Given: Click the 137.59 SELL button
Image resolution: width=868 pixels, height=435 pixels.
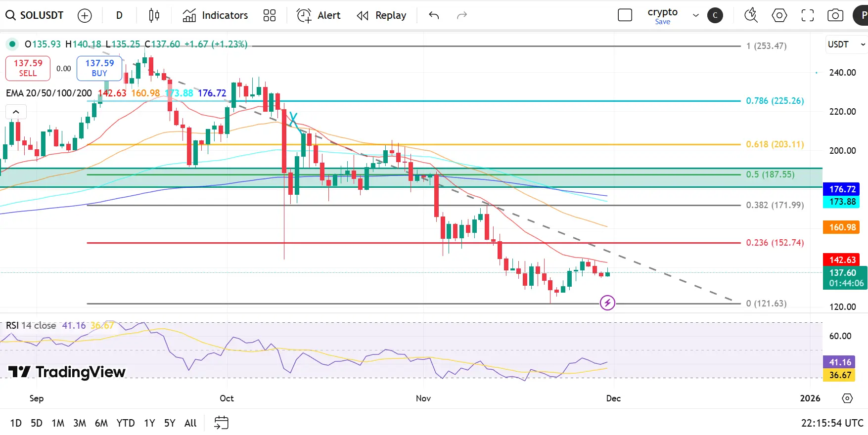Looking at the screenshot, I should [28, 68].
